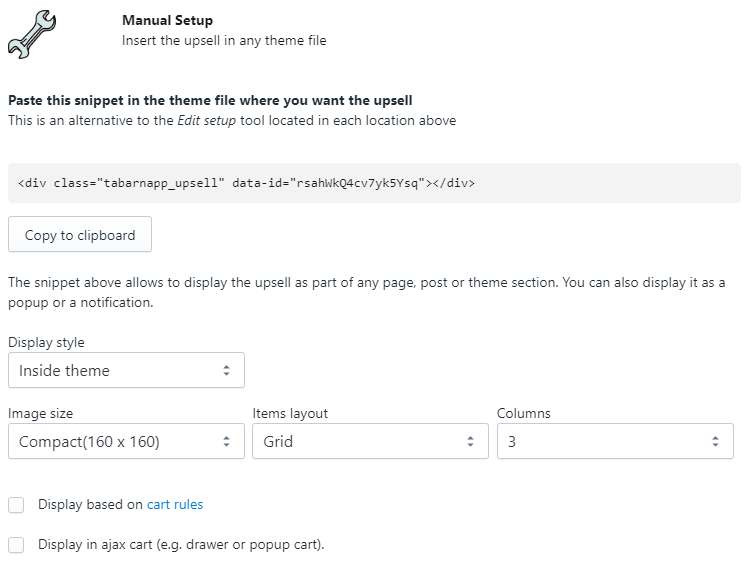
Task: Tick the Display in ajax cart checkbox
Action: pos(16,545)
